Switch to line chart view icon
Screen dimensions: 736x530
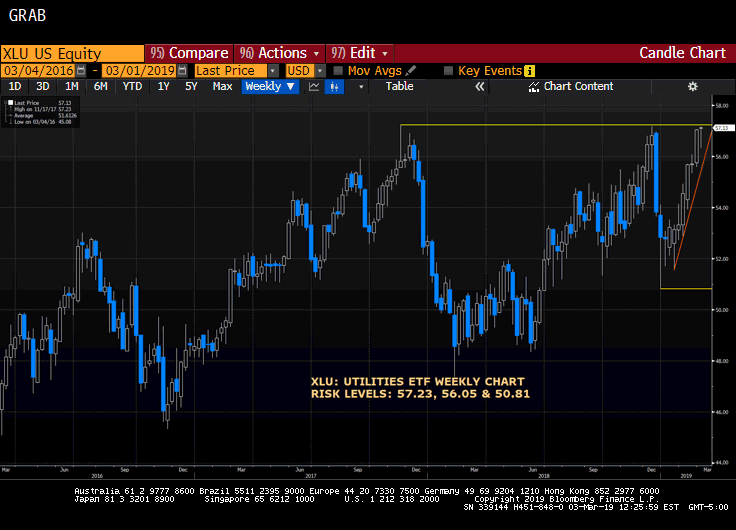tap(314, 86)
